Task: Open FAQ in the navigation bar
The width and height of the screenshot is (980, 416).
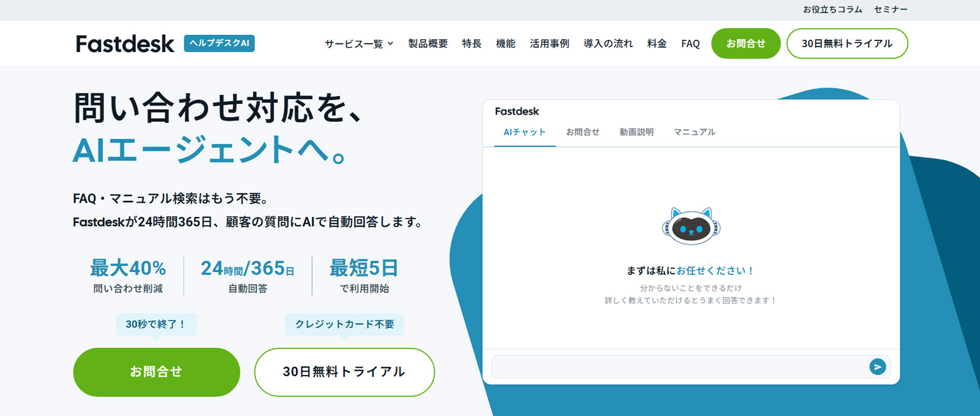Action: (x=690, y=43)
